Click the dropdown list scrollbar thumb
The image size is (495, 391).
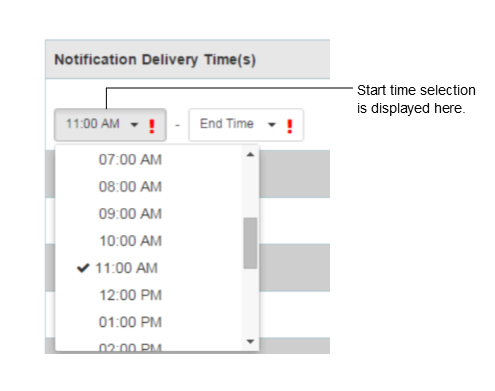pos(250,243)
